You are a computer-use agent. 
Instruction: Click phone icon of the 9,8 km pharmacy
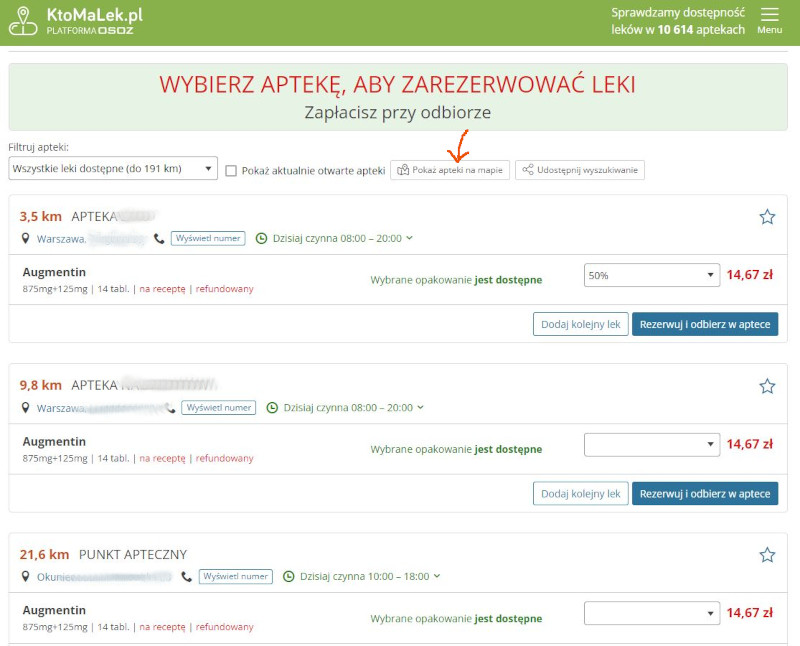point(170,408)
